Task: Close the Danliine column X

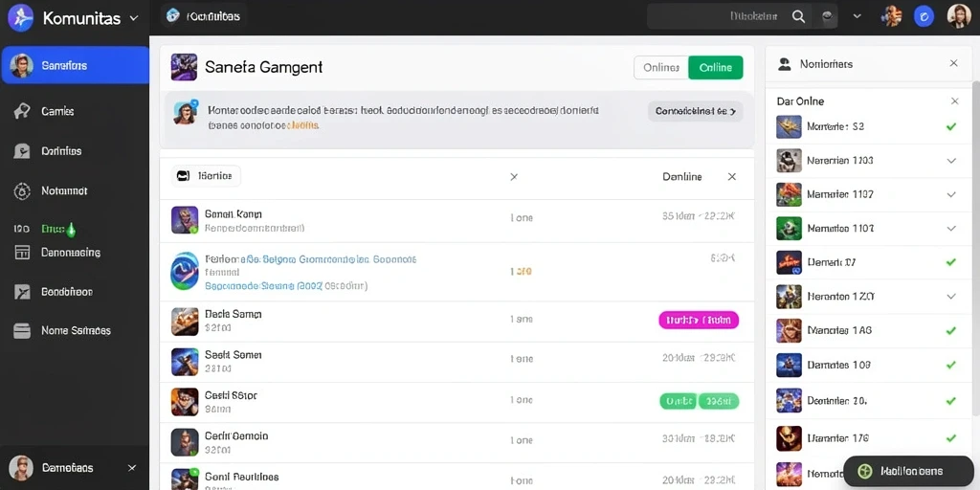Action: point(732,177)
